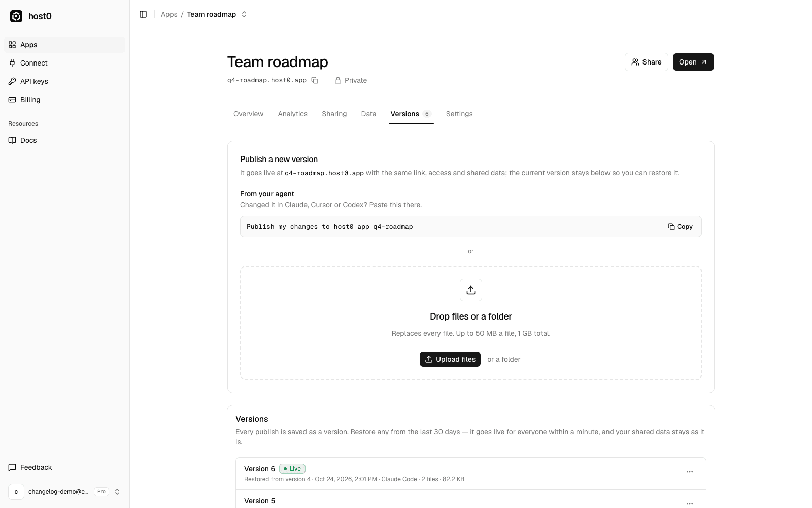Go to Connect in sidebar
Viewport: 812px width, 508px height.
64,63
